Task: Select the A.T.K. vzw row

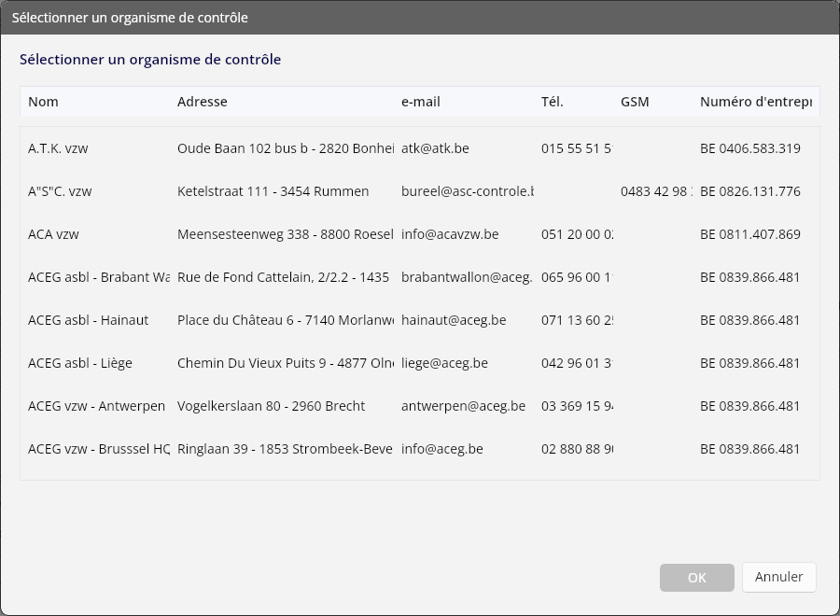Action: point(419,148)
